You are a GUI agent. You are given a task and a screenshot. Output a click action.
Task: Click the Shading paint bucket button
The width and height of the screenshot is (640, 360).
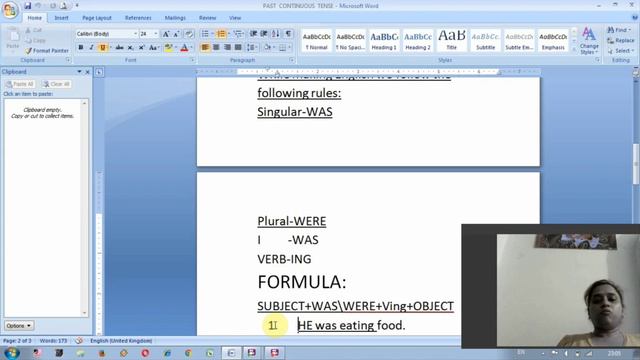click(267, 48)
